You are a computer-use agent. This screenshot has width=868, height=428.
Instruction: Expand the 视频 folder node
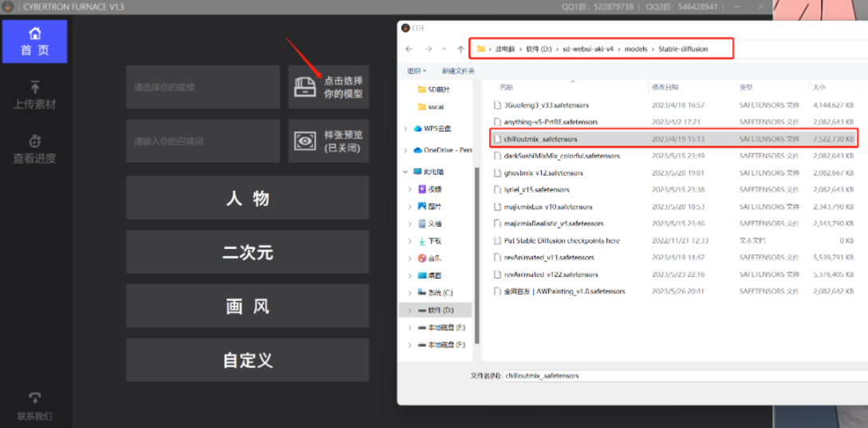[x=410, y=189]
